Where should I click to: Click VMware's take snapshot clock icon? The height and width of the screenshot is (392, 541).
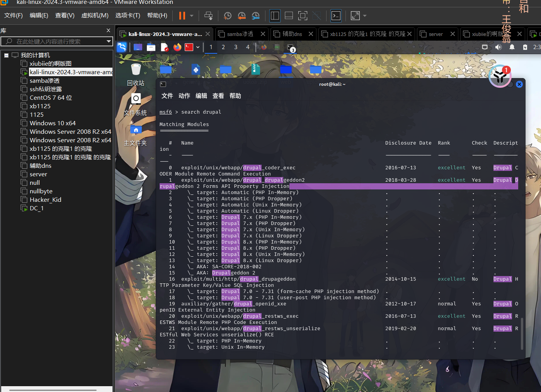coord(228,16)
